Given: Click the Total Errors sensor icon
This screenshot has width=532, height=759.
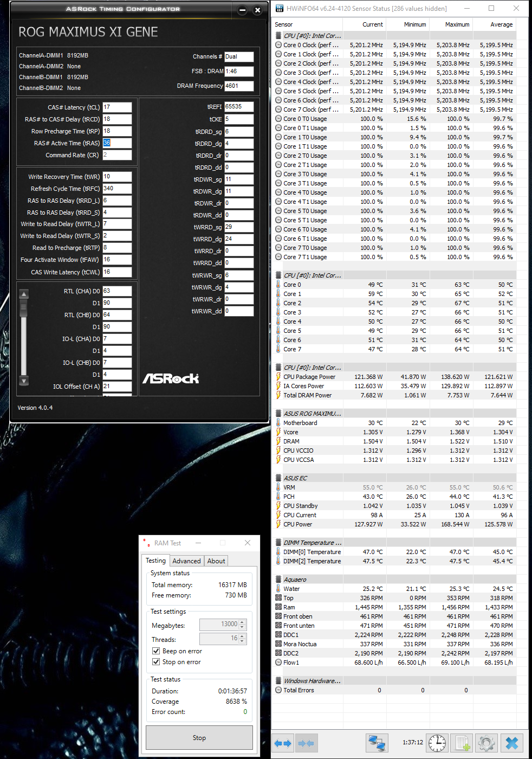Looking at the screenshot, I should 278,690.
